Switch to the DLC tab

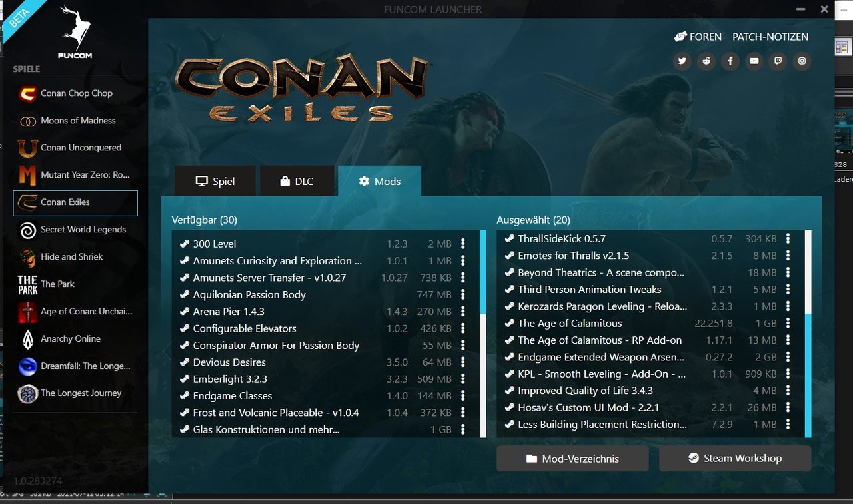[x=297, y=181]
